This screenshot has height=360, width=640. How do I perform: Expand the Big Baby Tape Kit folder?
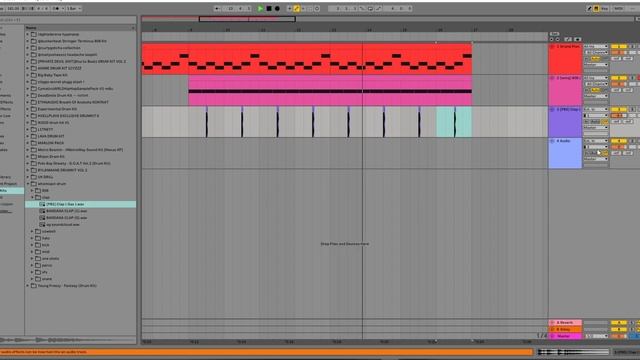pos(28,75)
